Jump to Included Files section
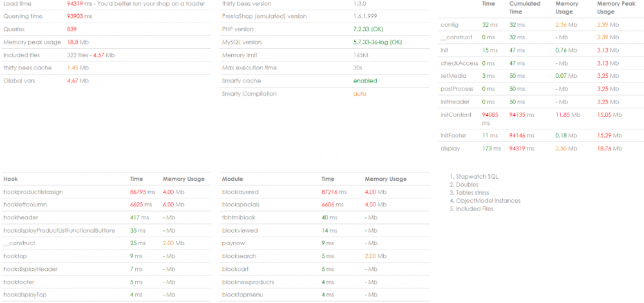 coord(476,209)
